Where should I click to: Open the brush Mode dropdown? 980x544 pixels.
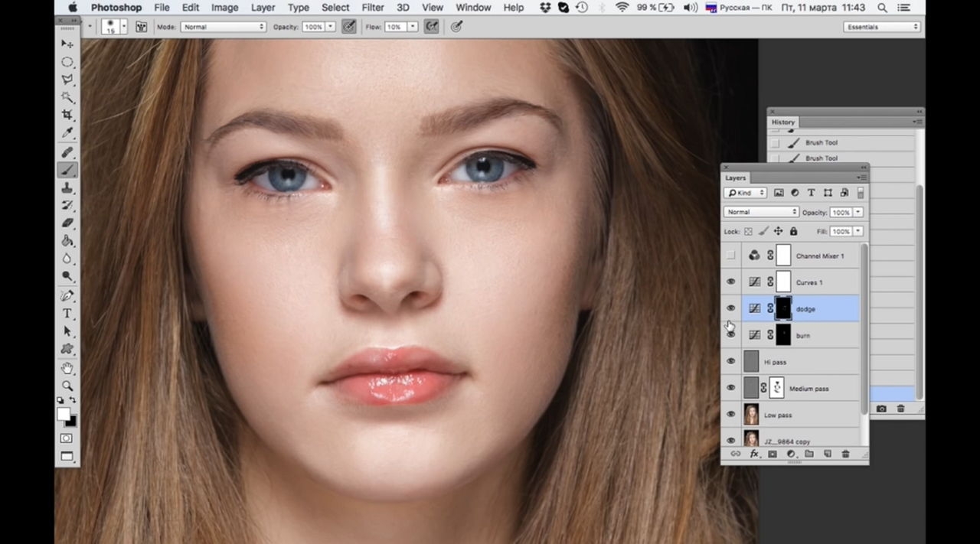[x=223, y=27]
